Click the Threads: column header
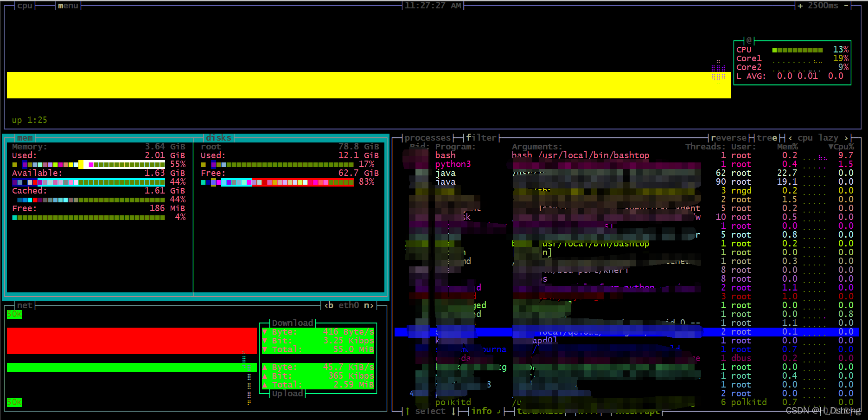Screen dimensions: 868x420 tap(705, 147)
